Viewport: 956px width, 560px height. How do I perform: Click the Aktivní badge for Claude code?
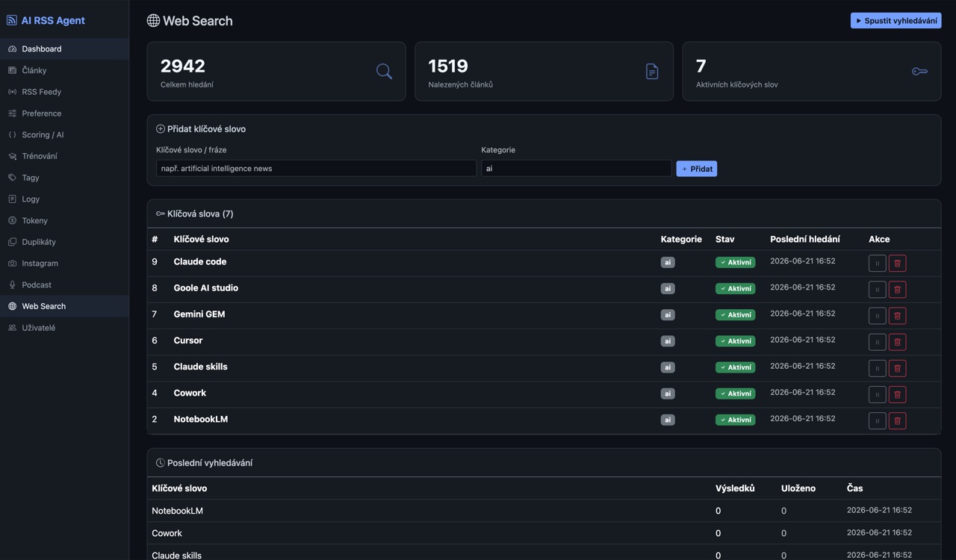(735, 263)
